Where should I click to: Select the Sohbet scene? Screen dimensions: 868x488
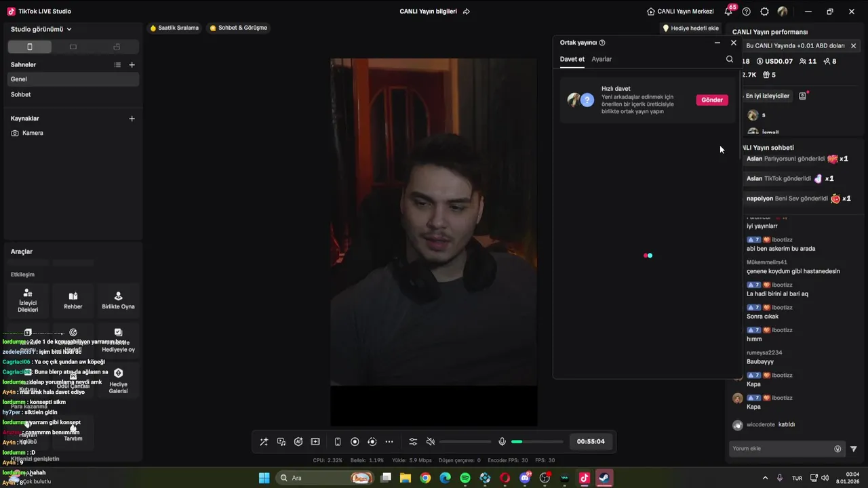73,95
